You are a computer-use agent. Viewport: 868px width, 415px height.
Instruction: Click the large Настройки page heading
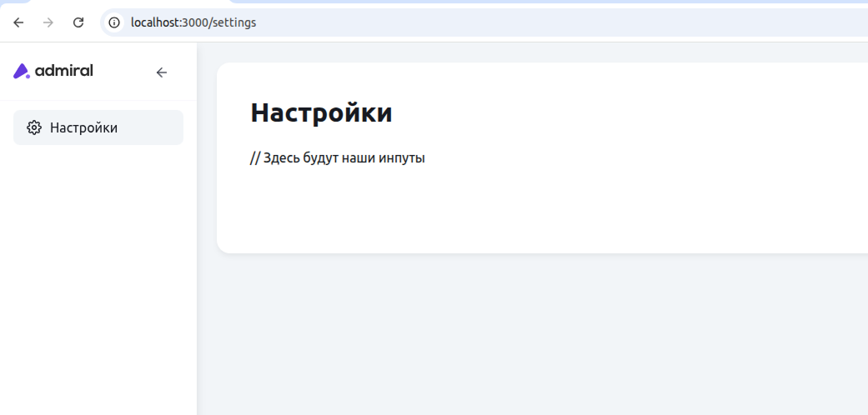(321, 112)
